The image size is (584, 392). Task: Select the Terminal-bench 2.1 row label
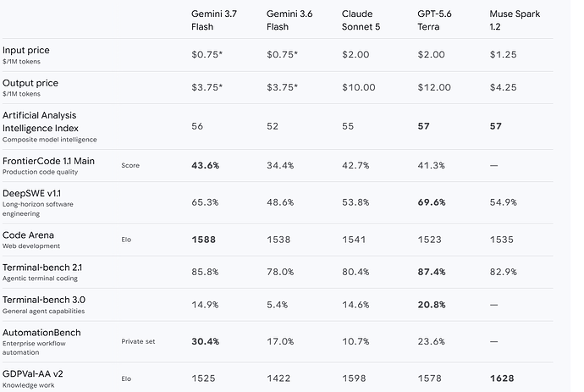42,268
